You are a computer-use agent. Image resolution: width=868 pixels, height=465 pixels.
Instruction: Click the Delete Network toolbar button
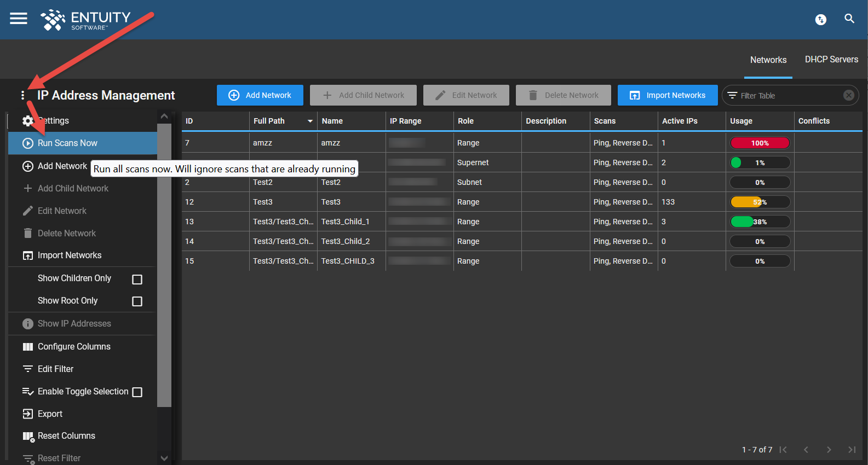coord(564,95)
